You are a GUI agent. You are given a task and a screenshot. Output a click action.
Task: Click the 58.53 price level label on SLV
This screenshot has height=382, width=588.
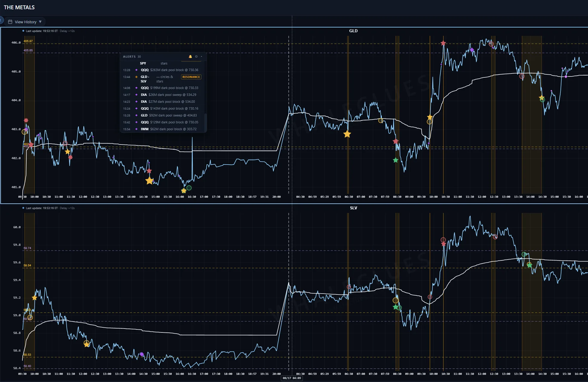[27, 355]
